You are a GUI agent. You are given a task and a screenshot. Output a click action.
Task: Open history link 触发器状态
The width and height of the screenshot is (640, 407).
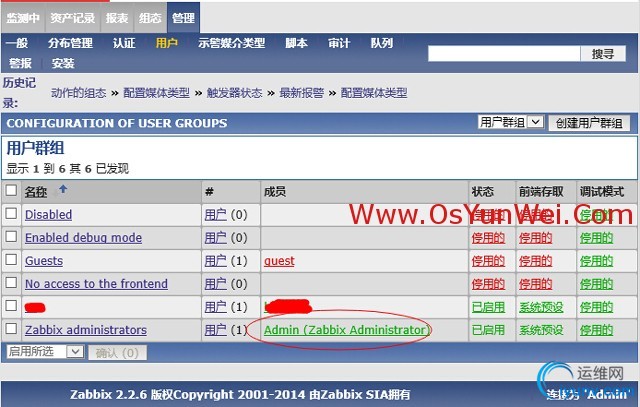(x=234, y=93)
